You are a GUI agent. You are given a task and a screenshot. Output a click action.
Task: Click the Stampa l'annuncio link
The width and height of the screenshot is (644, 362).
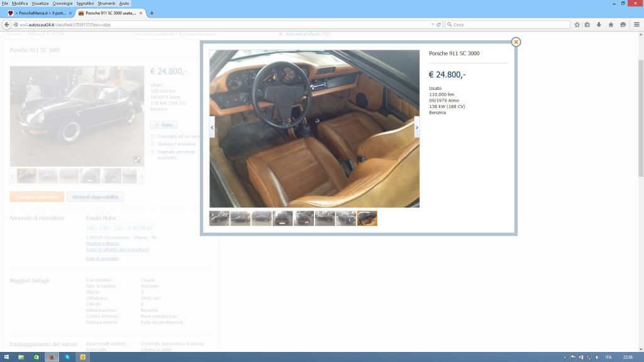click(x=177, y=144)
